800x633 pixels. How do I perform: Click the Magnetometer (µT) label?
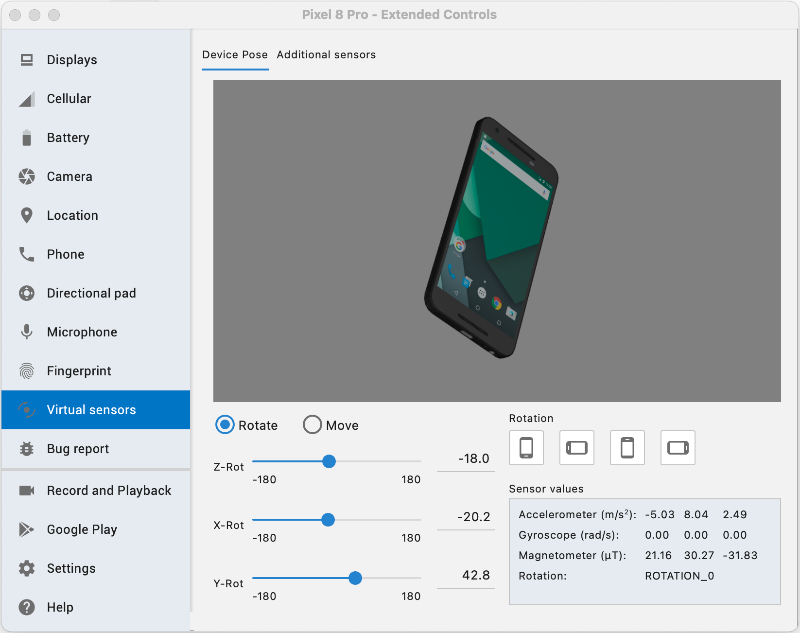pyautogui.click(x=572, y=555)
